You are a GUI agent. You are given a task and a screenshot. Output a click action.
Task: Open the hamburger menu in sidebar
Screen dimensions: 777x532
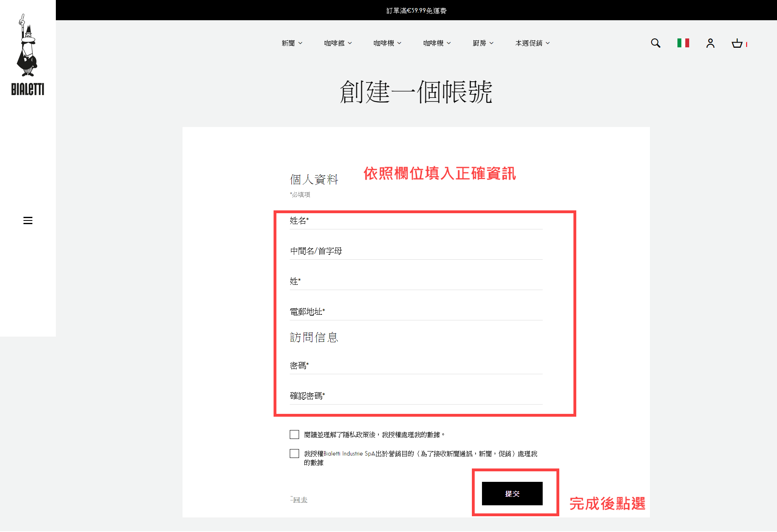click(x=28, y=220)
